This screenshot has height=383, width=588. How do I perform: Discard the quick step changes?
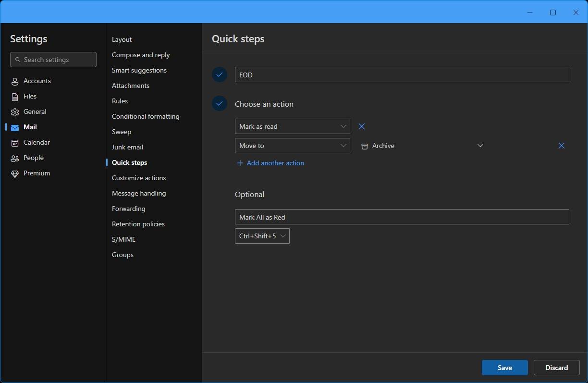click(556, 368)
